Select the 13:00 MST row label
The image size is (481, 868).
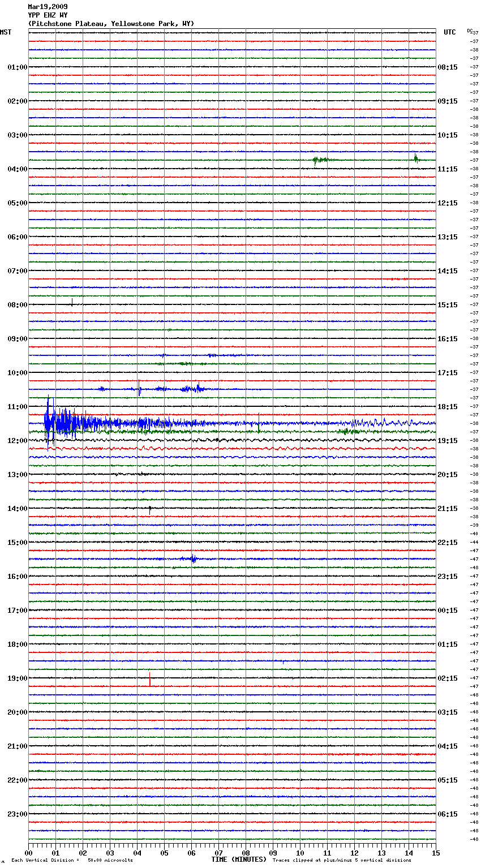tap(17, 475)
